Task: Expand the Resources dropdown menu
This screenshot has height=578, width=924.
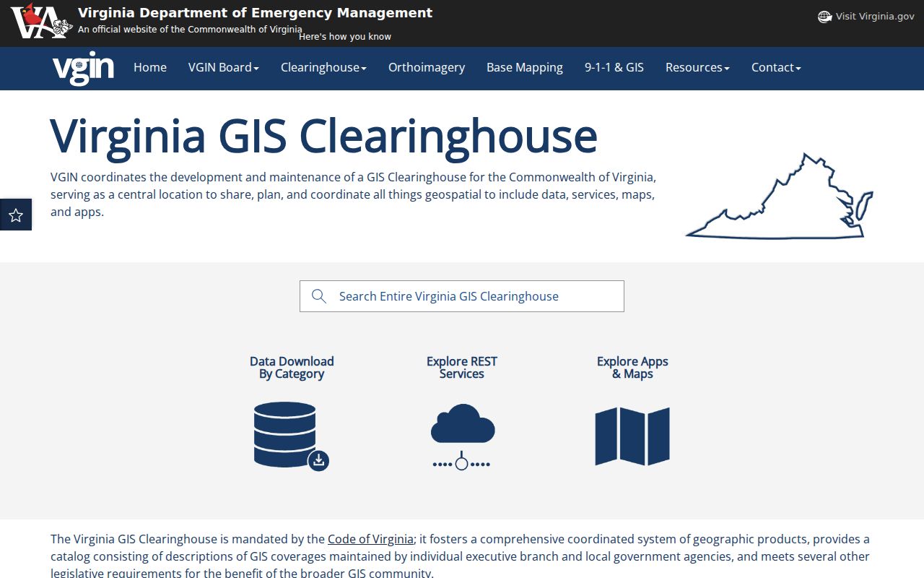Action: tap(697, 67)
